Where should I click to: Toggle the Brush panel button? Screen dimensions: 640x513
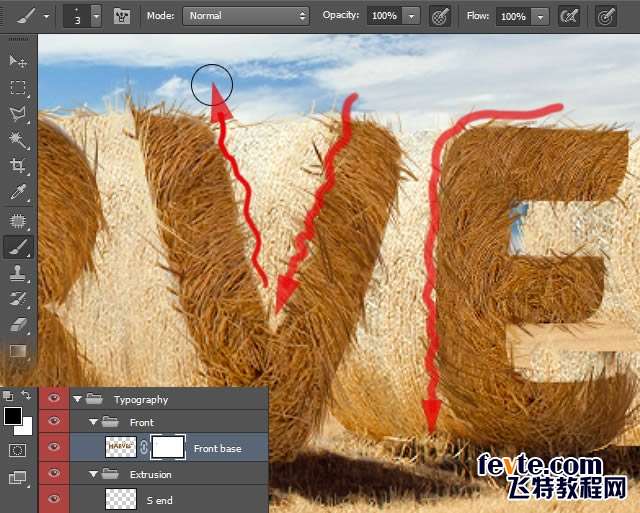123,16
